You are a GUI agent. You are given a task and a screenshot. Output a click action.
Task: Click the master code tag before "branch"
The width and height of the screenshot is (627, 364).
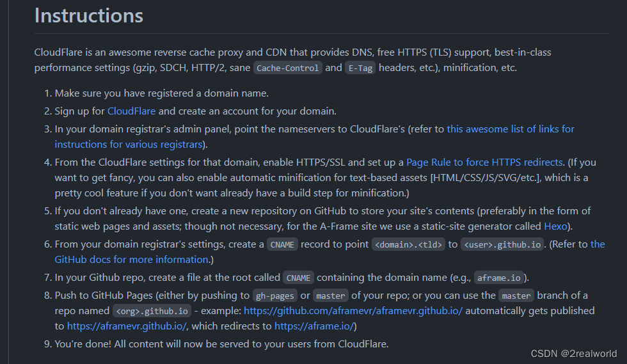pyautogui.click(x=516, y=296)
